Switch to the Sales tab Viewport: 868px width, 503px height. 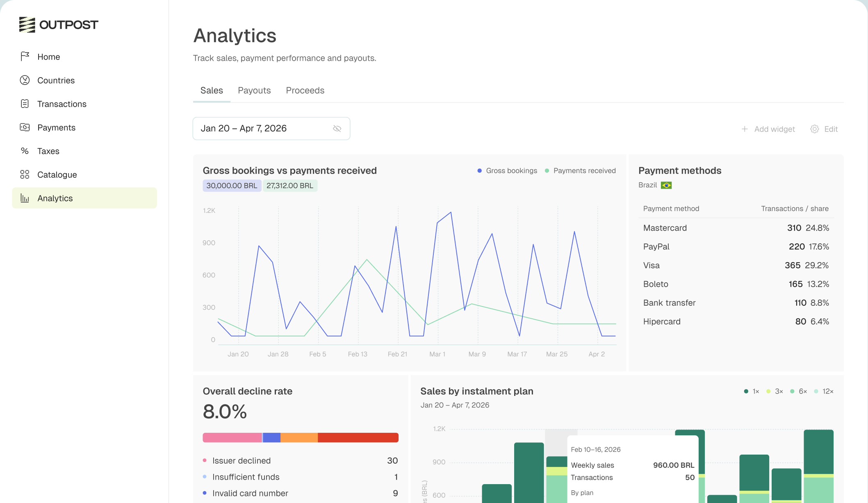point(212,90)
